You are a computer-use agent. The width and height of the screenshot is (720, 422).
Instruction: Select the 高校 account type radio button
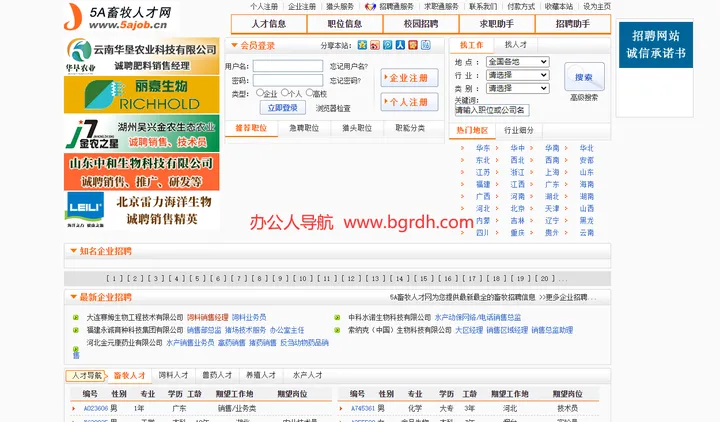(x=309, y=93)
